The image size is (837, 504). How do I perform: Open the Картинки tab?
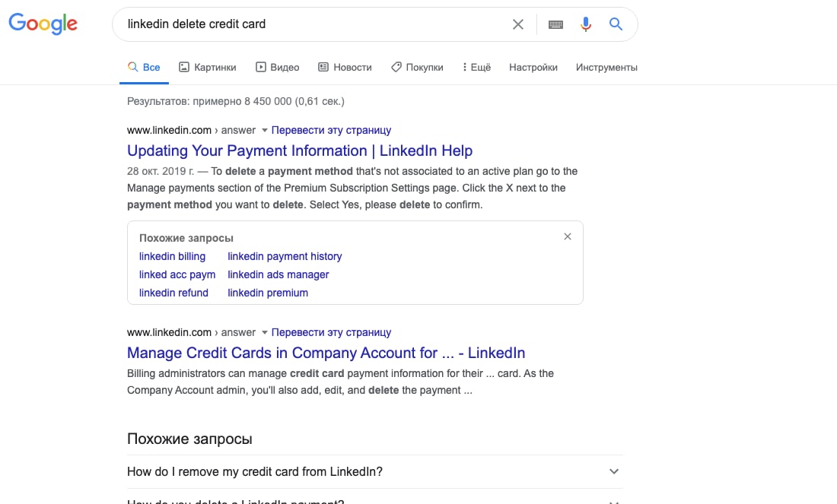(207, 67)
